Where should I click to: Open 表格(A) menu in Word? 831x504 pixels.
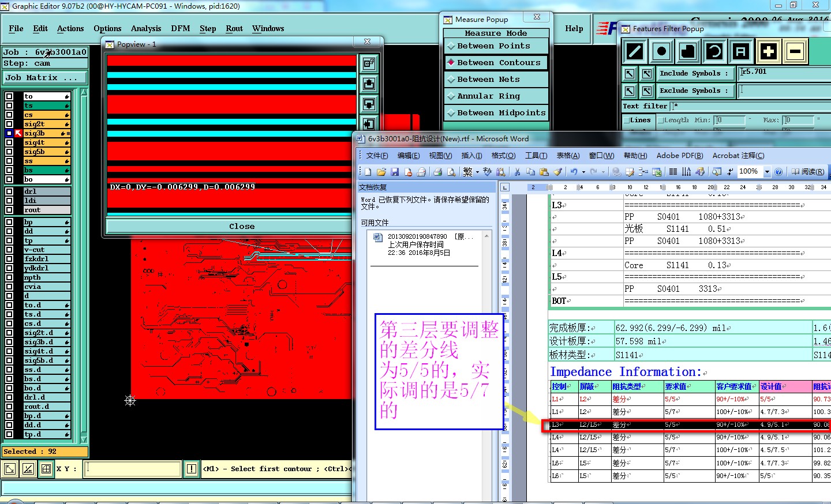click(568, 156)
